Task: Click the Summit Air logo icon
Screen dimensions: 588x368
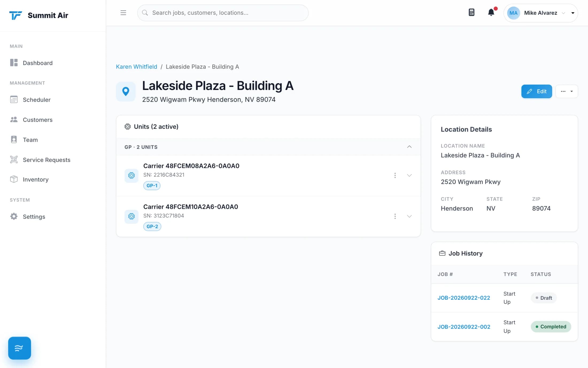Action: [x=16, y=15]
